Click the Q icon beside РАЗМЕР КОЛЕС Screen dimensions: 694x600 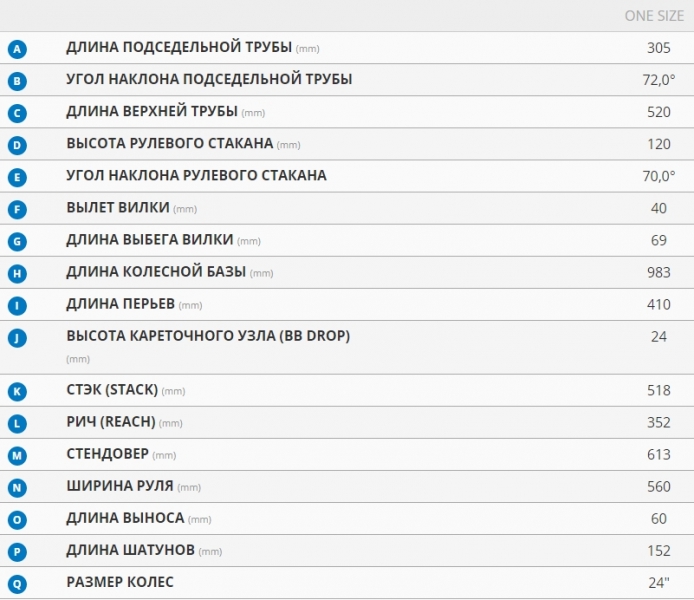tap(17, 584)
